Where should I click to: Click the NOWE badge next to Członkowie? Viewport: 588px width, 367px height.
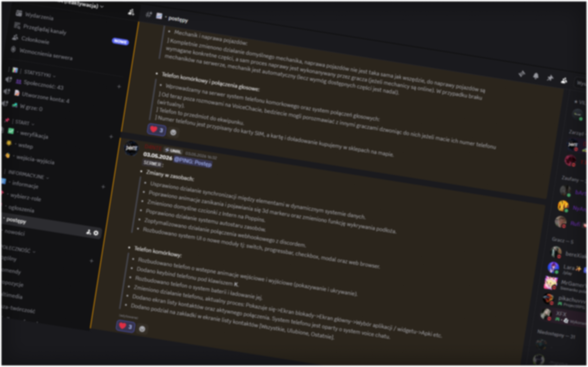pyautogui.click(x=121, y=42)
